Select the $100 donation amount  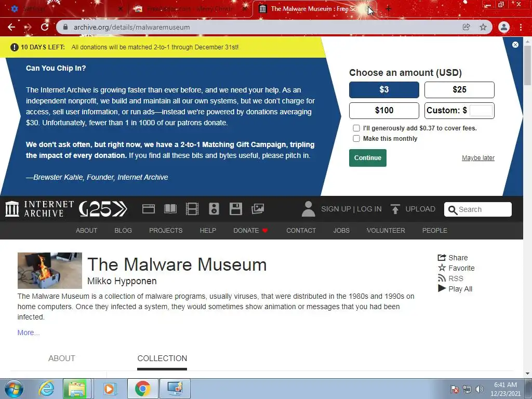384,110
